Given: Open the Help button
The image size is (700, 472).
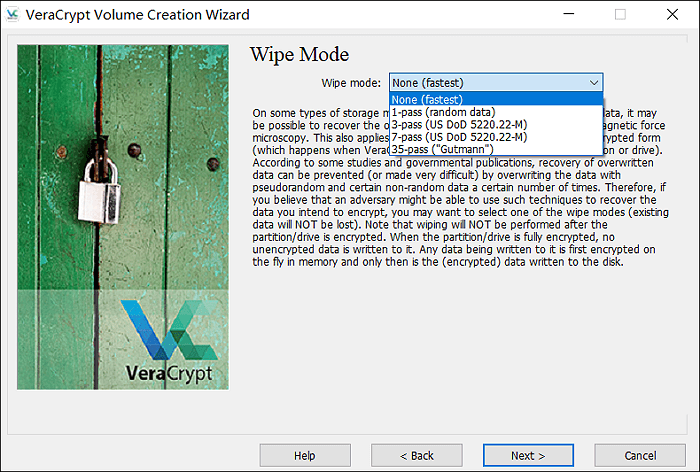Looking at the screenshot, I should click(x=304, y=456).
